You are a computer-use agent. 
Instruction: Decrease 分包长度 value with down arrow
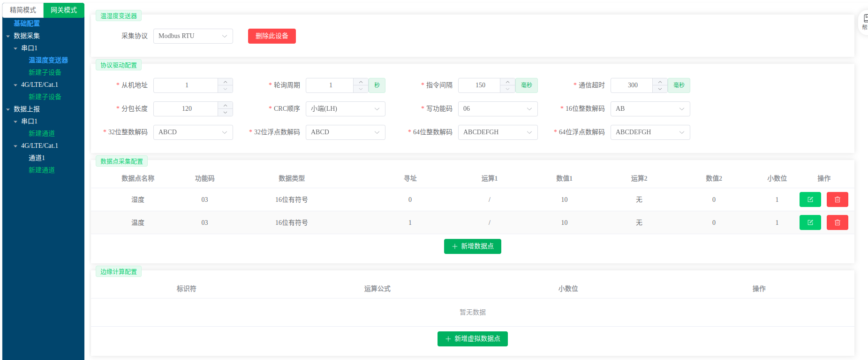pos(225,112)
